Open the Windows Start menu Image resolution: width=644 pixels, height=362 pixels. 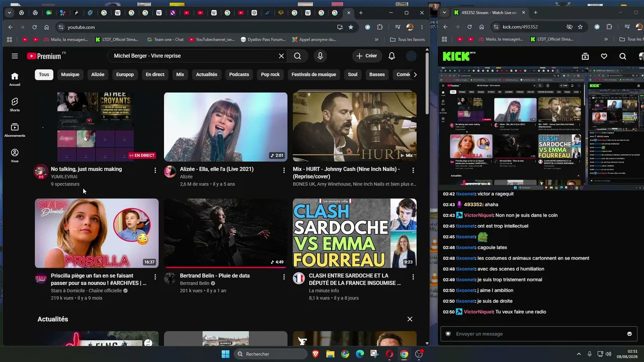pos(225,354)
